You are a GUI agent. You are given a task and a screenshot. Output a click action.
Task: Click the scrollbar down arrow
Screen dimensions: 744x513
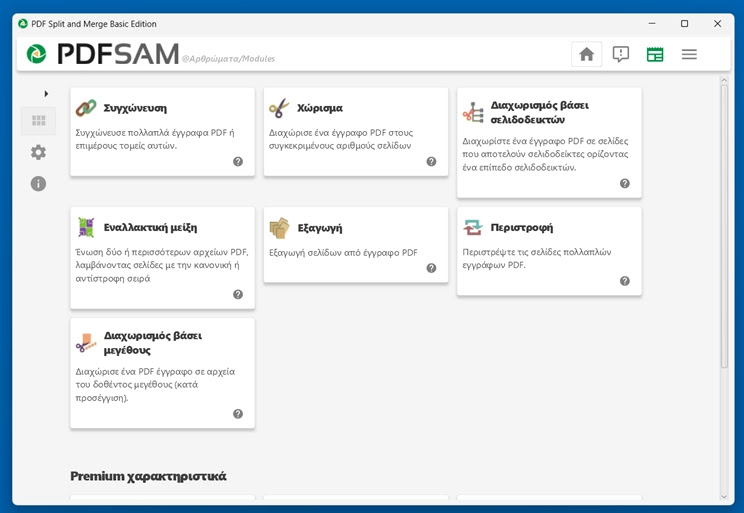tap(724, 497)
